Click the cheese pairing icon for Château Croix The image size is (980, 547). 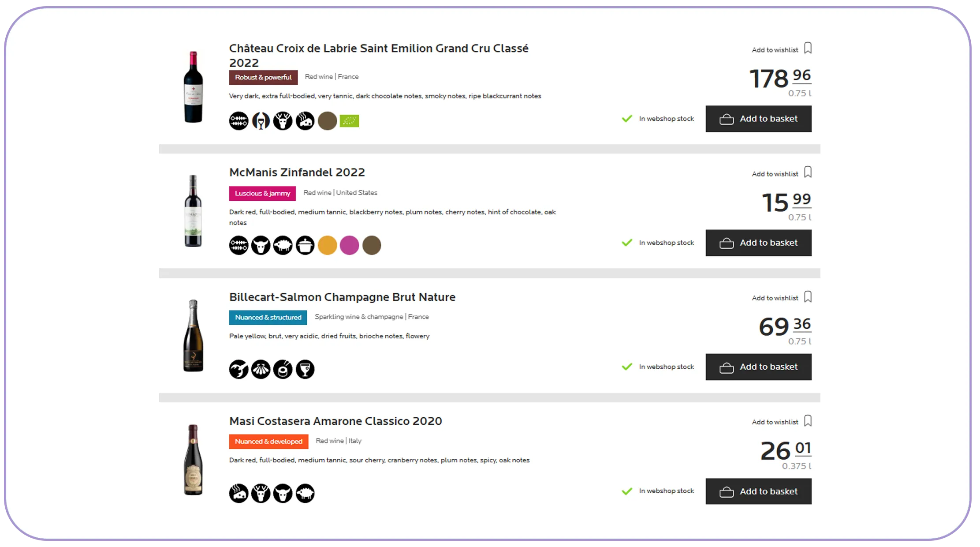point(305,120)
